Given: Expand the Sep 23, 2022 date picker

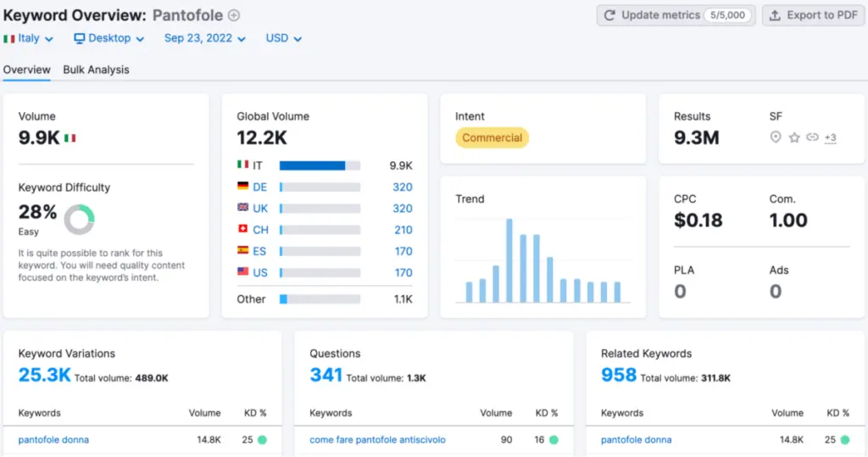Looking at the screenshot, I should tap(205, 38).
